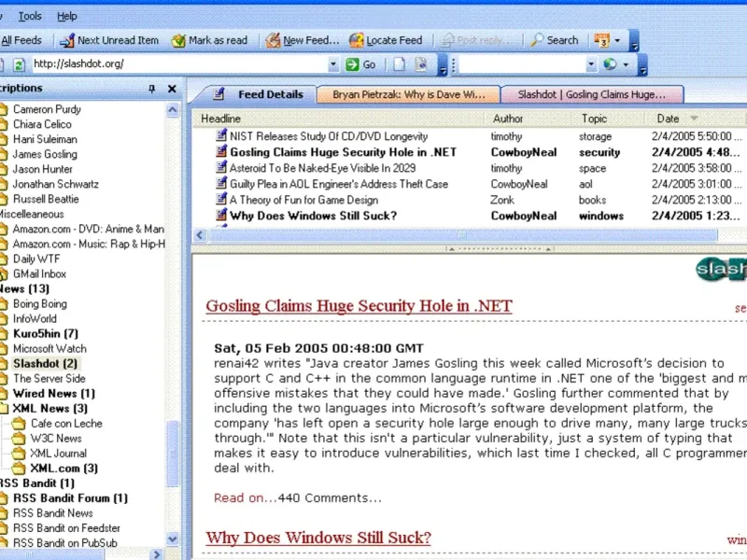The width and height of the screenshot is (747, 560).
Task: Click the Read on... link
Action: [x=245, y=498]
